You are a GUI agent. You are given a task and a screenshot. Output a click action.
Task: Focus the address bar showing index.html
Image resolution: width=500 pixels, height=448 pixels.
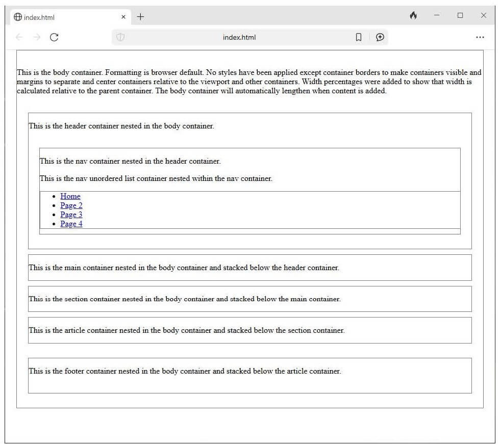click(239, 37)
